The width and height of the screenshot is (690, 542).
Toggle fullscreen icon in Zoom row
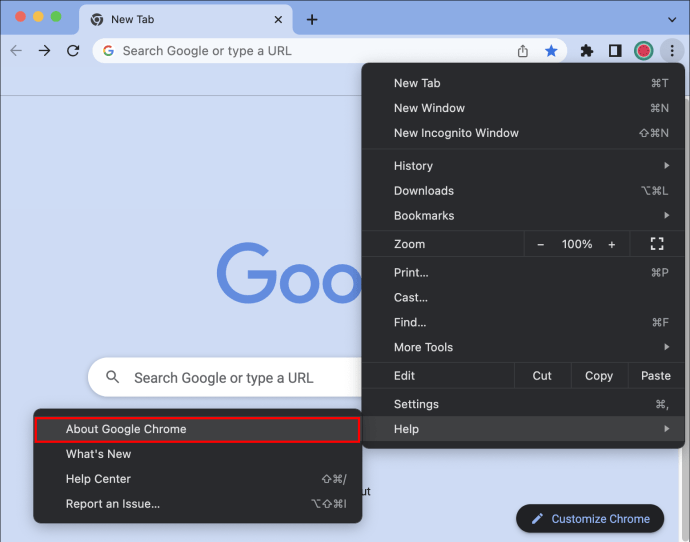(657, 244)
